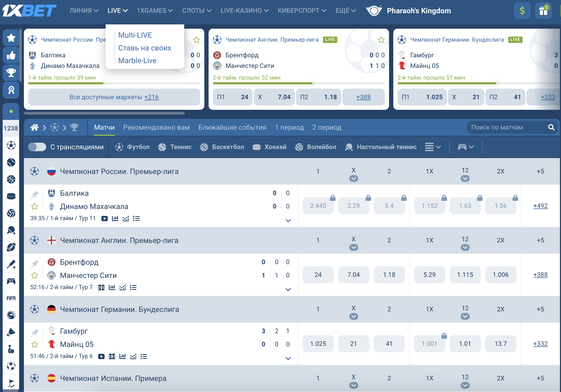Click the home icon in breadcrumb
This screenshot has width=561, height=392.
click(34, 128)
